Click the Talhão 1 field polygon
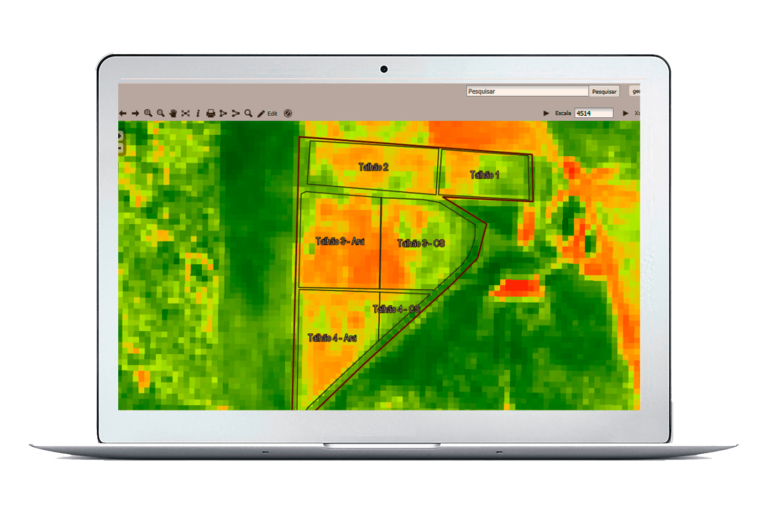 click(485, 175)
